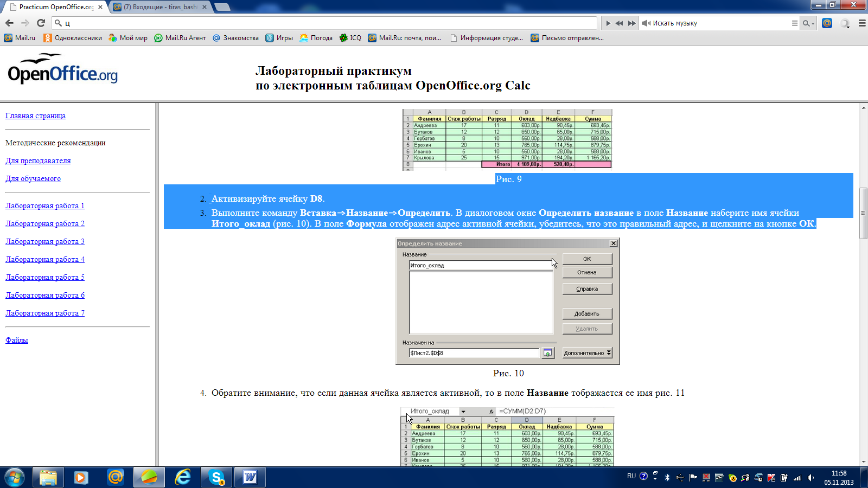The height and width of the screenshot is (488, 868).
Task: Open the Игры bookmark
Action: [279, 38]
